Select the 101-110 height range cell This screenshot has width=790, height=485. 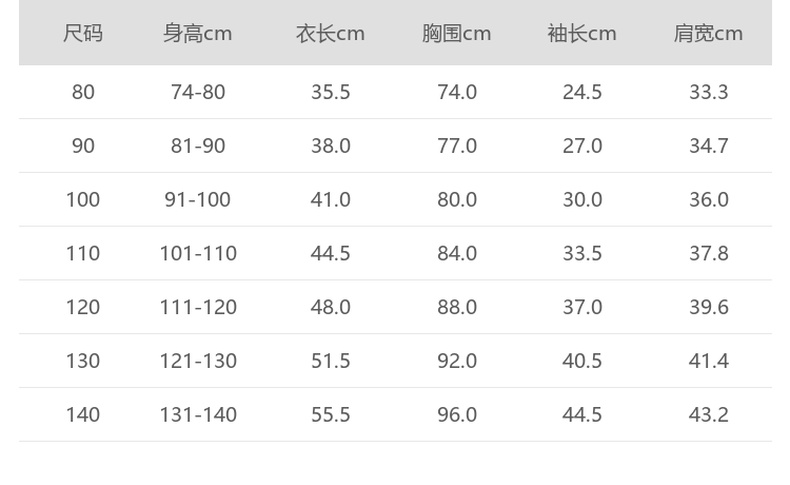tap(198, 254)
